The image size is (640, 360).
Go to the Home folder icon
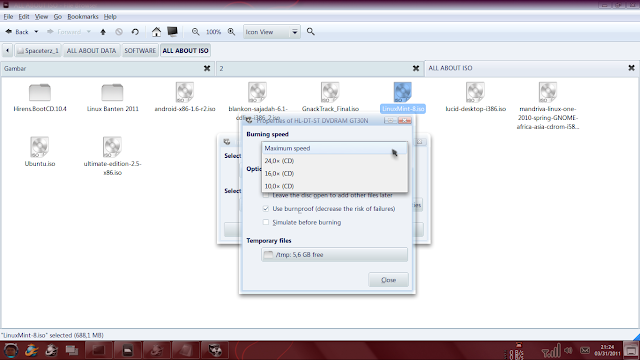[156, 32]
